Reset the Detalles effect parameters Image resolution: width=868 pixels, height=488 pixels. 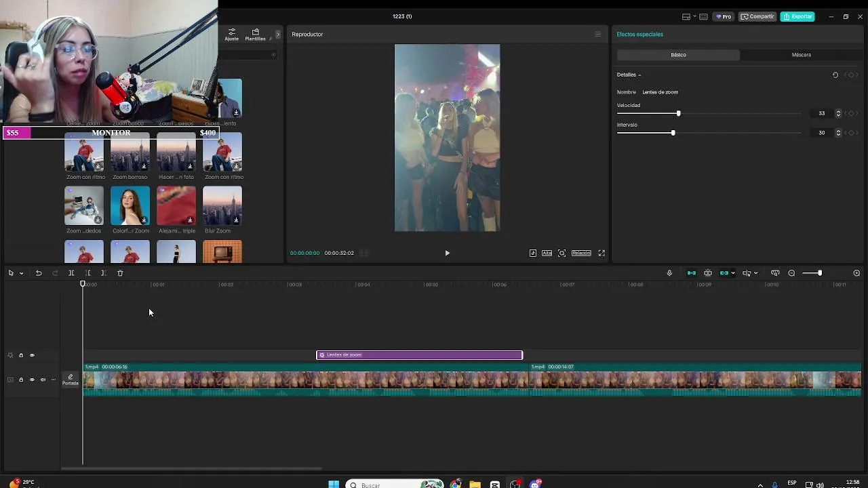click(835, 75)
